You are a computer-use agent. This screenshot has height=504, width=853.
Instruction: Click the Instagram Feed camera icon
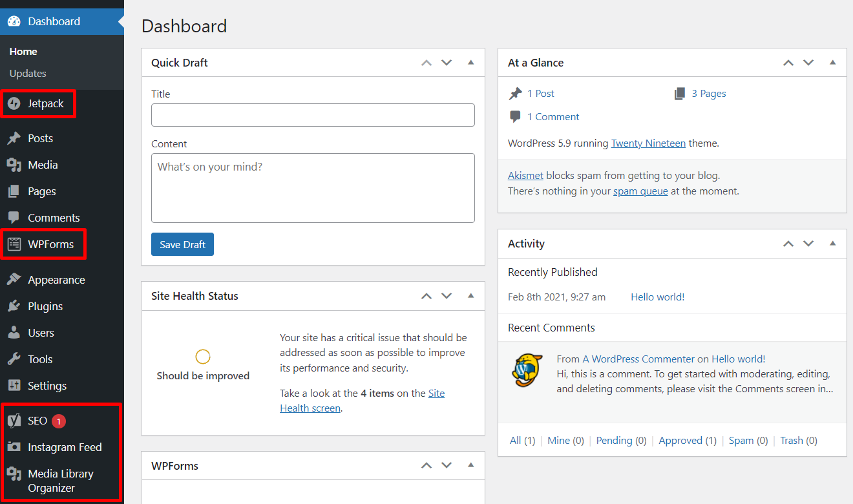pos(14,447)
